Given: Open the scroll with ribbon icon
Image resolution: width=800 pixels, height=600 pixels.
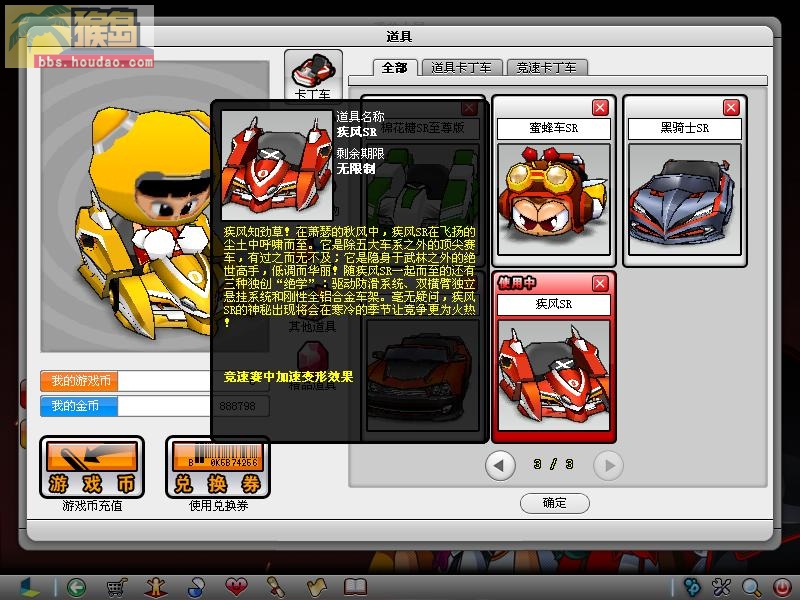Looking at the screenshot, I should pyautogui.click(x=276, y=587).
